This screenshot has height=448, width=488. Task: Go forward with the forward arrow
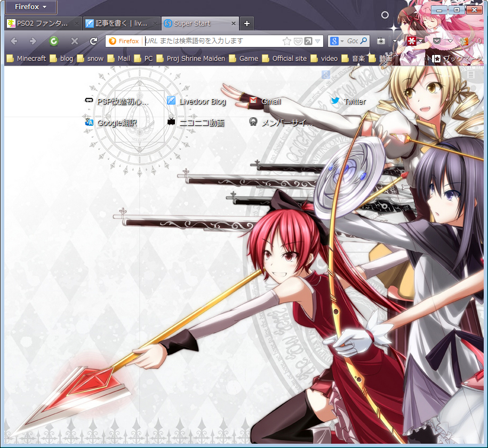click(x=33, y=41)
